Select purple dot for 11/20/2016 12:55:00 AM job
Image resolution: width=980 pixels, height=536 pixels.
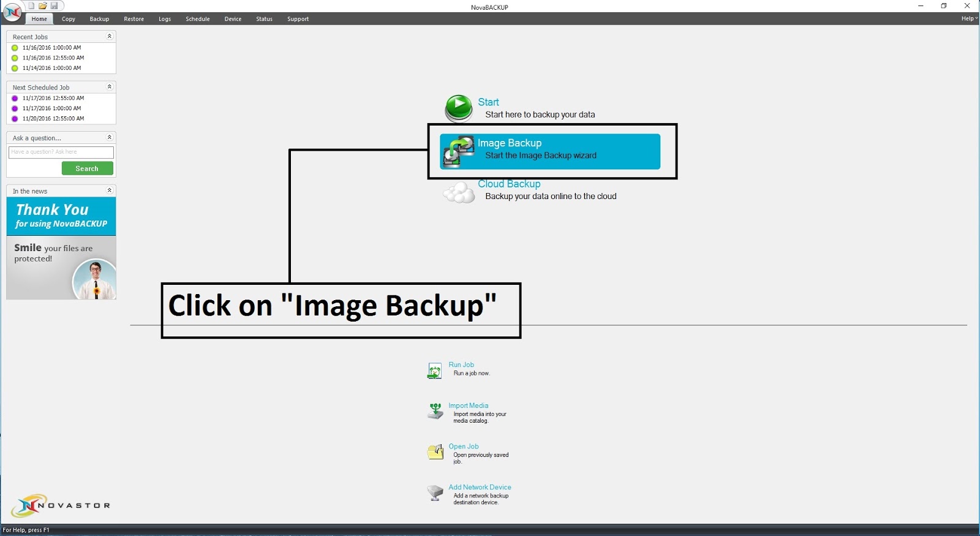pos(15,119)
